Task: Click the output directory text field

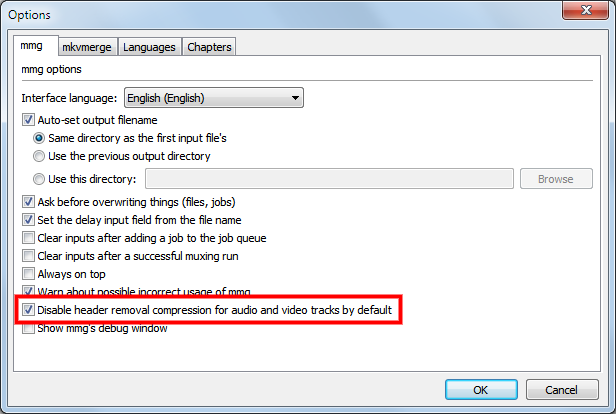Action: [330, 179]
